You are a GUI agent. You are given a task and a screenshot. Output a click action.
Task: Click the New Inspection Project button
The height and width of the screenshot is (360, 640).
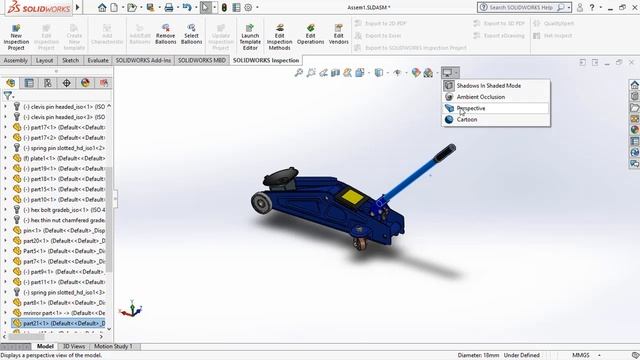pyautogui.click(x=16, y=37)
